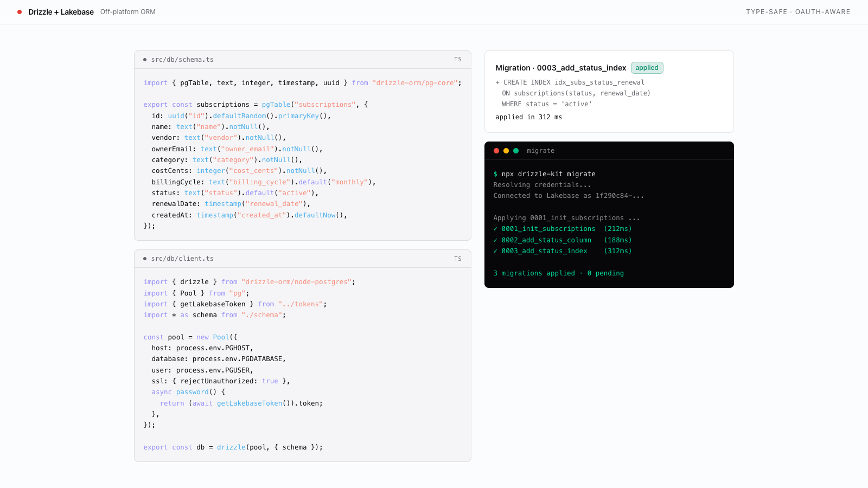Click the migrate terminal title

(541, 151)
